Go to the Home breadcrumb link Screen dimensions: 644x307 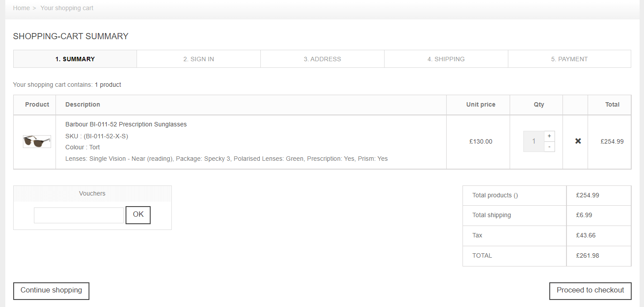(22, 8)
